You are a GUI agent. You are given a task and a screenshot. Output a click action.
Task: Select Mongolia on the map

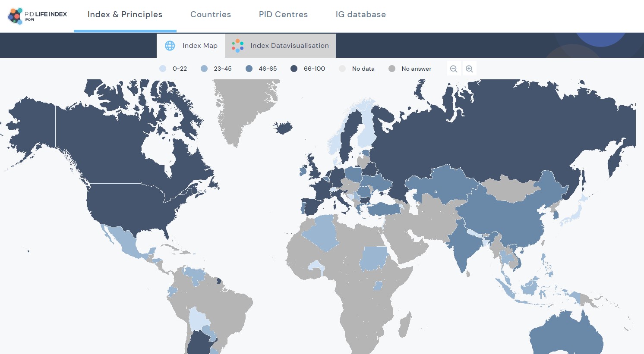pos(511,189)
